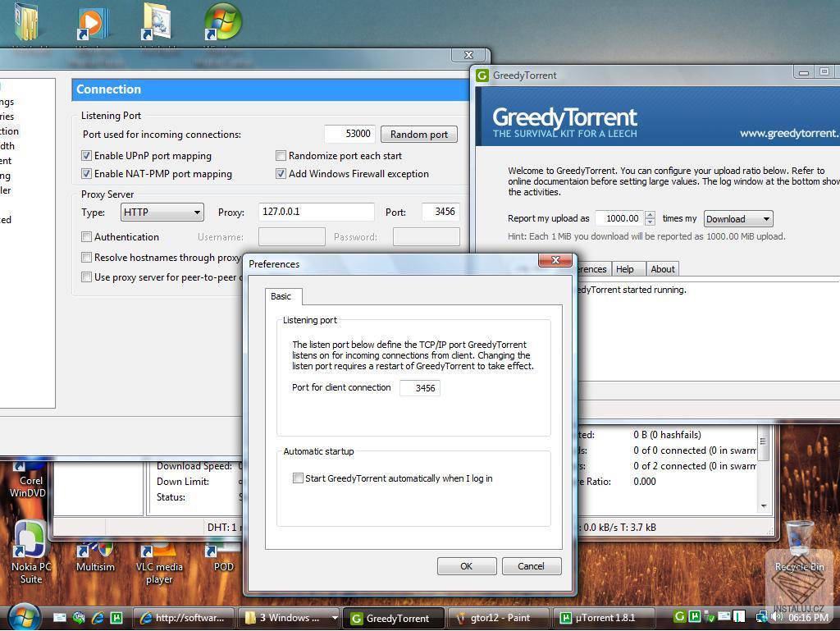
Task: Click Port for client connection field
Action: tap(420, 388)
